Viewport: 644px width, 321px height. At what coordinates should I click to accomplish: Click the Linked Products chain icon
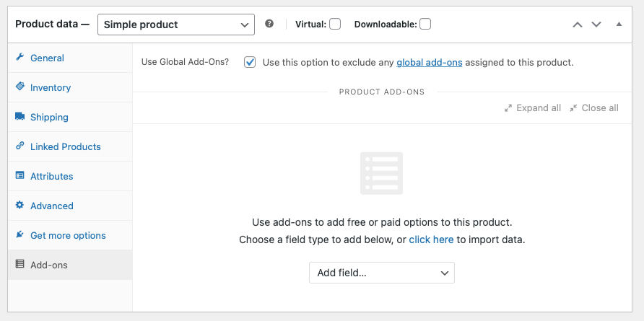tap(20, 146)
